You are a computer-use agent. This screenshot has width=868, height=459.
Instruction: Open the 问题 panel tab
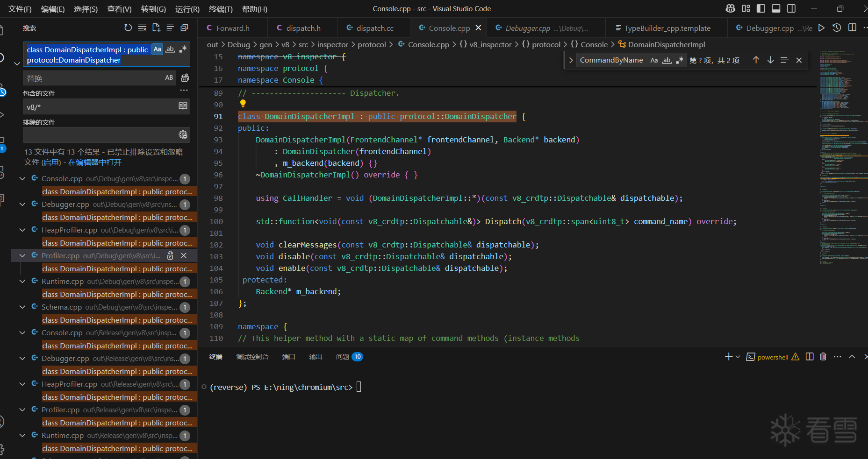click(350, 357)
